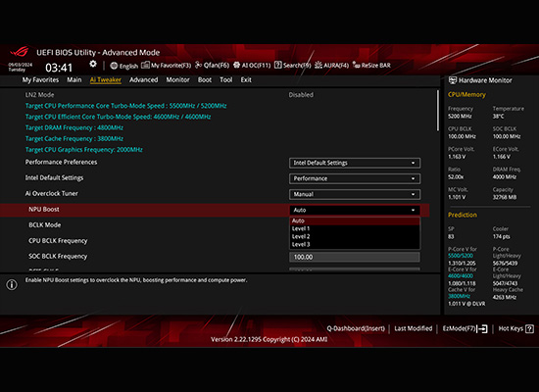Click the LN2 Mode Disabled value
Screen dimensions: 539x392
(x=301, y=95)
